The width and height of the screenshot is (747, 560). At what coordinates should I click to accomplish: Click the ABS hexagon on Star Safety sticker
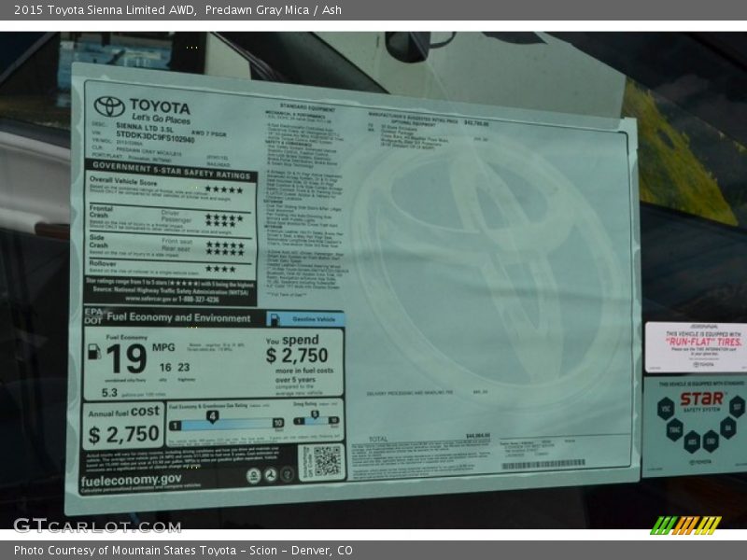tap(692, 441)
